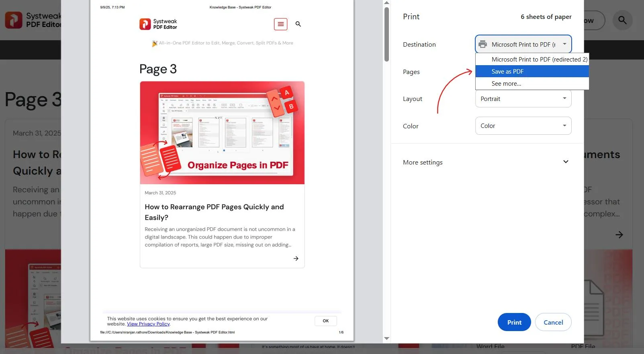Click Organize Pages in PDF article image

point(222,133)
